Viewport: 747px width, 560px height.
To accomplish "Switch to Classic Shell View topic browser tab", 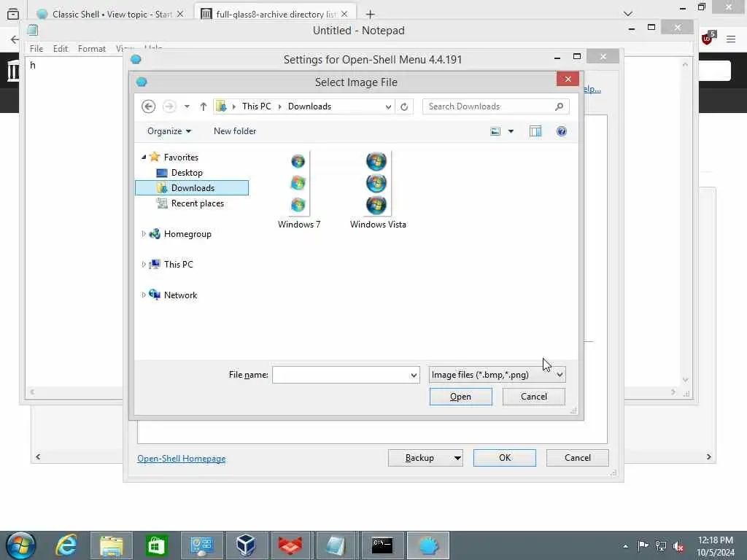I will click(111, 15).
